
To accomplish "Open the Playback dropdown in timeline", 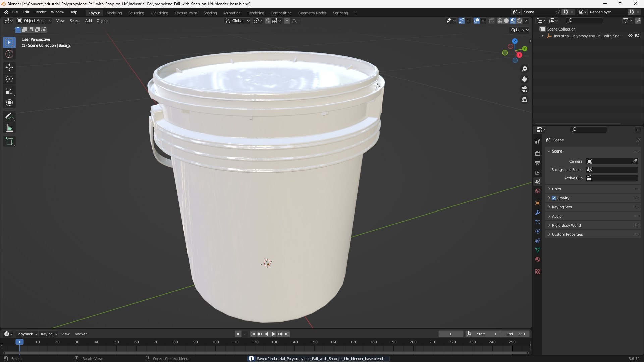I will (x=27, y=334).
